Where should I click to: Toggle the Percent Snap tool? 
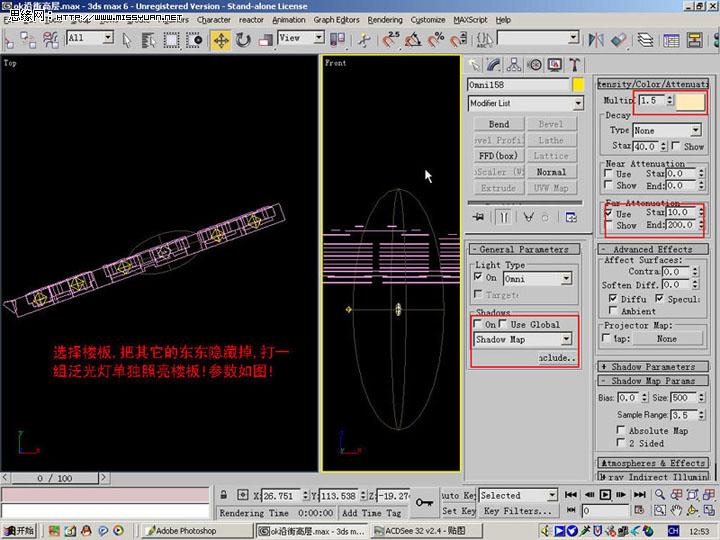point(435,40)
